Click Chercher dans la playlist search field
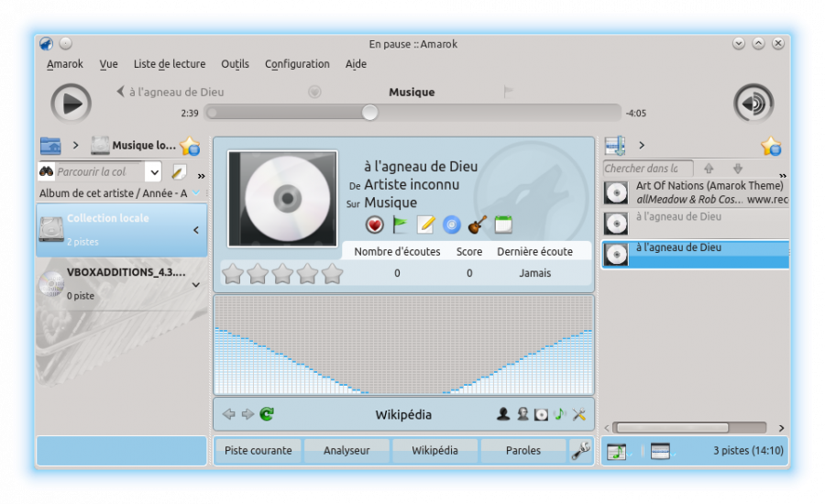The width and height of the screenshot is (825, 504). click(x=648, y=169)
